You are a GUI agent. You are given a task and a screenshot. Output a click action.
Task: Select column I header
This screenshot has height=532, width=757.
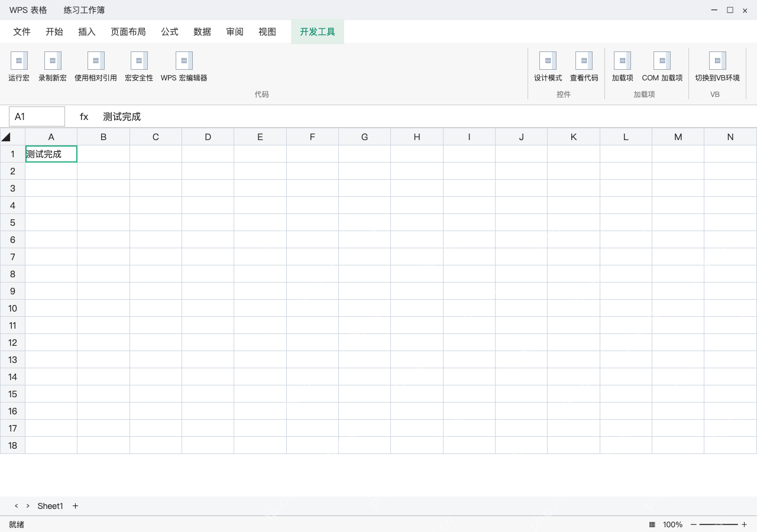(469, 137)
